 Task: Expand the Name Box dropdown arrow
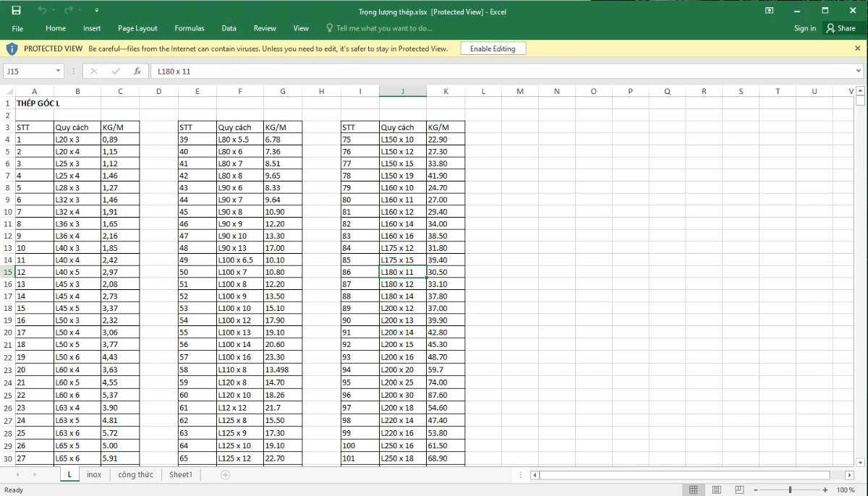[x=59, y=71]
